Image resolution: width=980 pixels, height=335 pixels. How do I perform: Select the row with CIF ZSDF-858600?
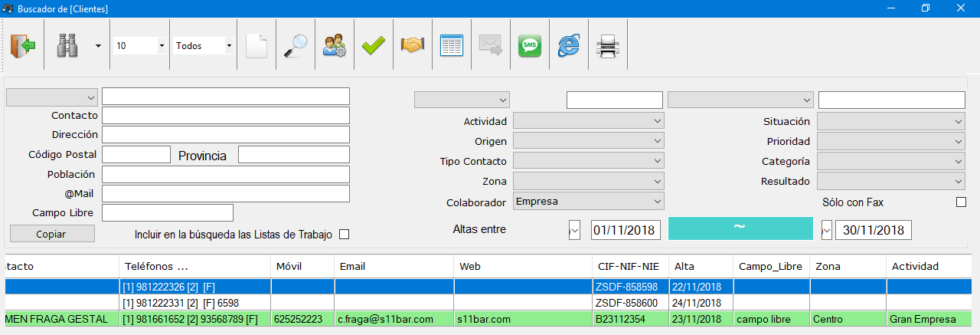[490, 302]
